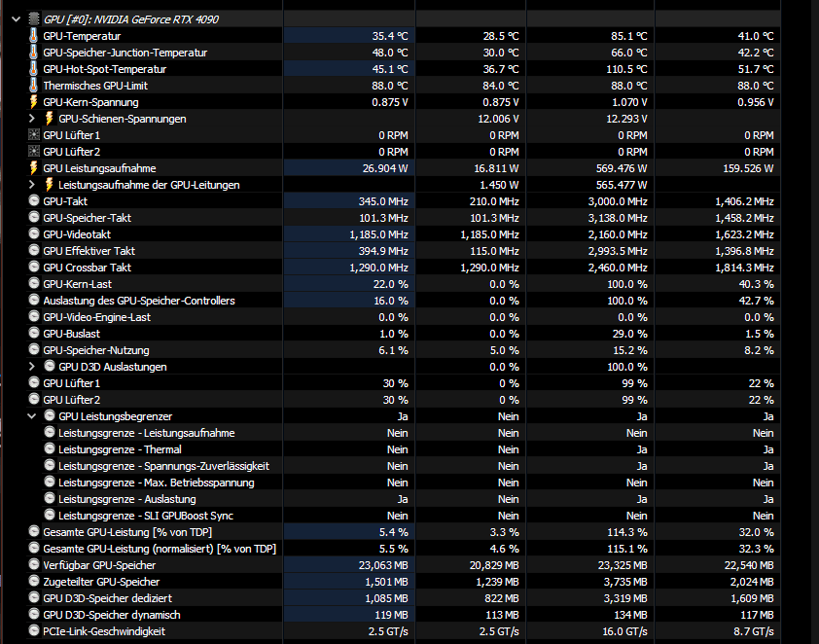This screenshot has width=819, height=644.
Task: Select Zugeteilter GPU-Speicher label
Action: pyautogui.click(x=101, y=582)
